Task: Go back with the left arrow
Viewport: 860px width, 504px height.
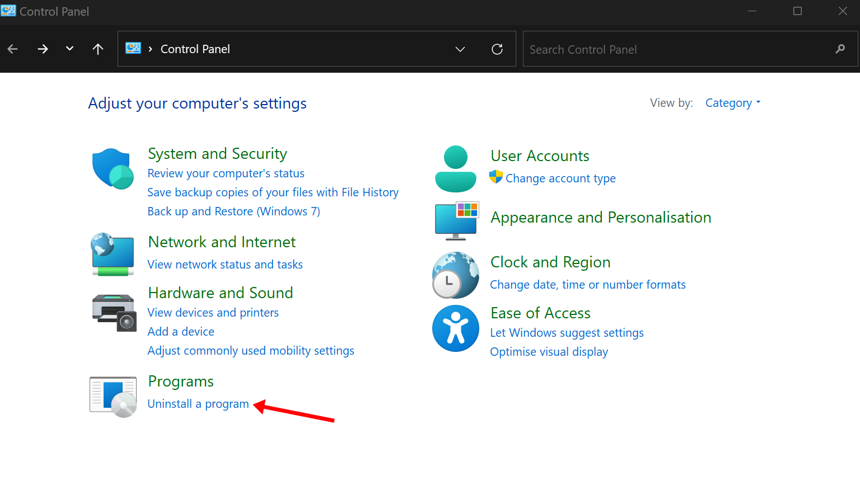Action: tap(13, 49)
